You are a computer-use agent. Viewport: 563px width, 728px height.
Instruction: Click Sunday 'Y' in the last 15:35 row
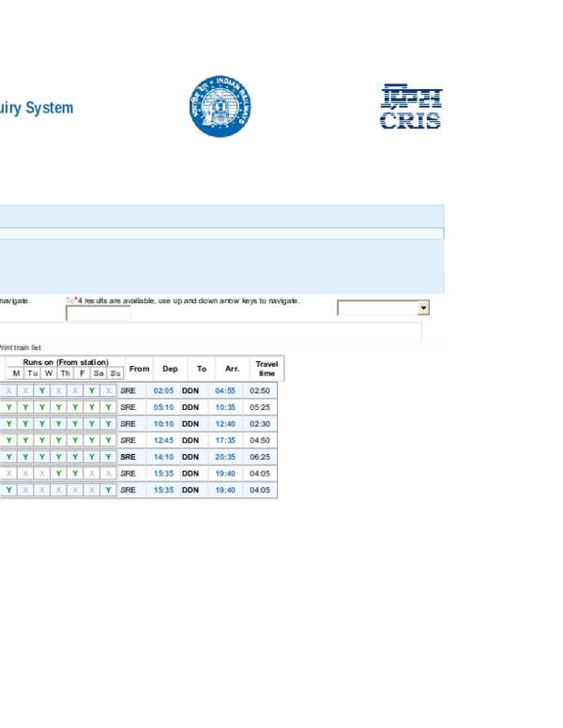pyautogui.click(x=108, y=491)
